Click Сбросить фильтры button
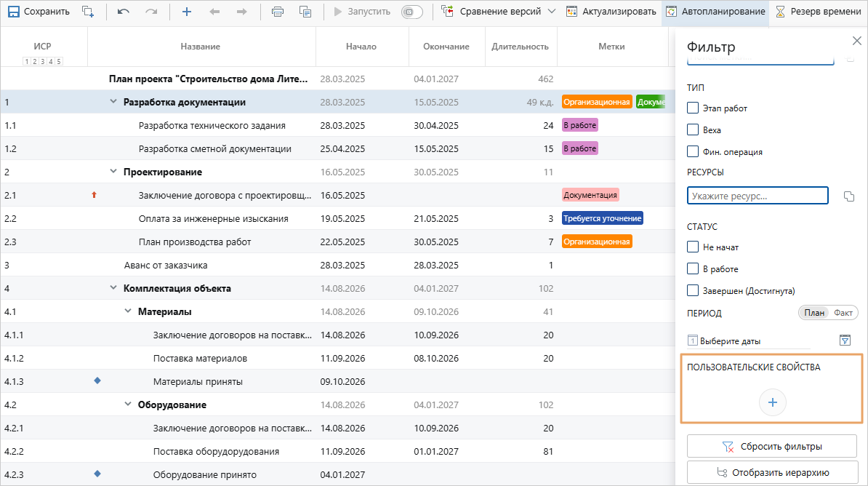The height and width of the screenshot is (486, 868). (772, 446)
